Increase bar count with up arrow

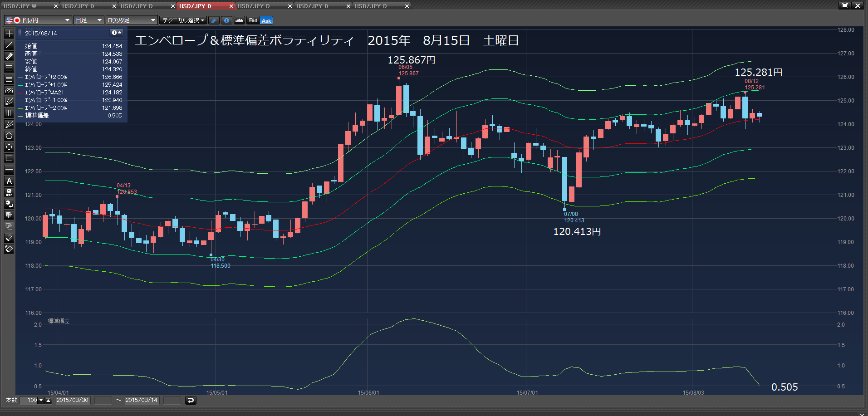48,400
